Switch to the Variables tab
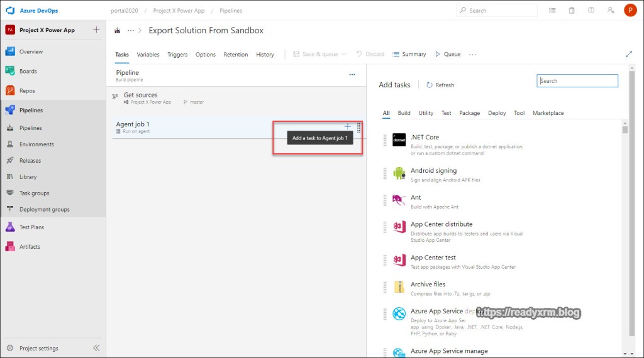This screenshot has height=358, width=644. (x=148, y=55)
